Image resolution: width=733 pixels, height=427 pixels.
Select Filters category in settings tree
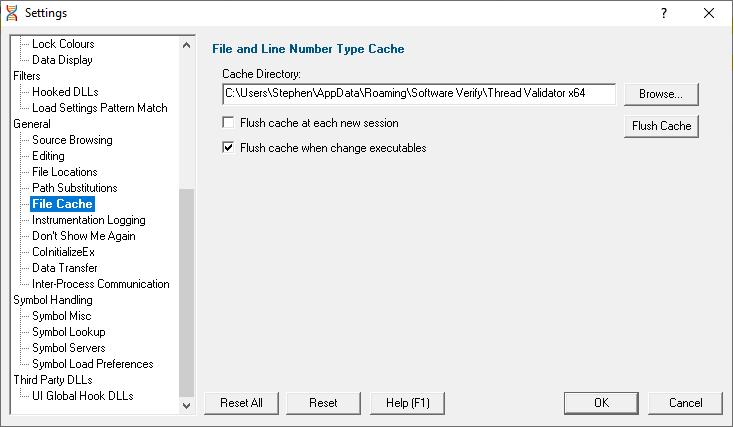(27, 76)
